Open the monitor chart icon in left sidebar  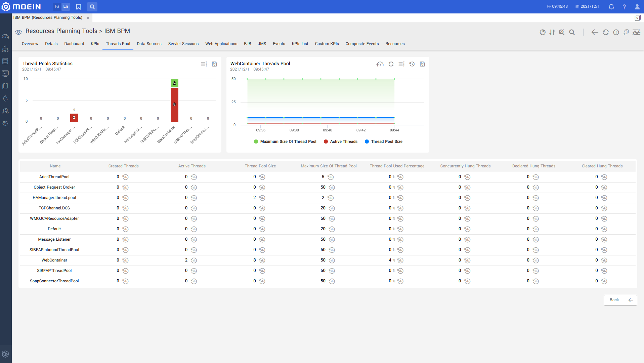5,74
